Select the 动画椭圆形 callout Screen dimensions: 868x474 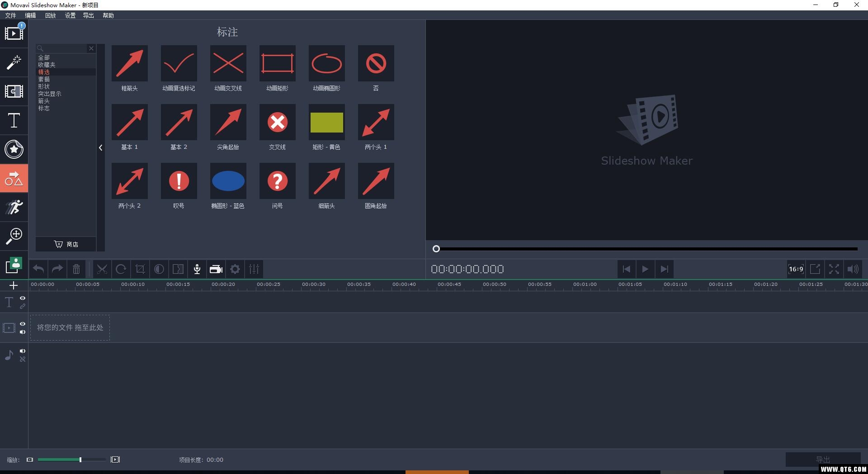pos(327,63)
